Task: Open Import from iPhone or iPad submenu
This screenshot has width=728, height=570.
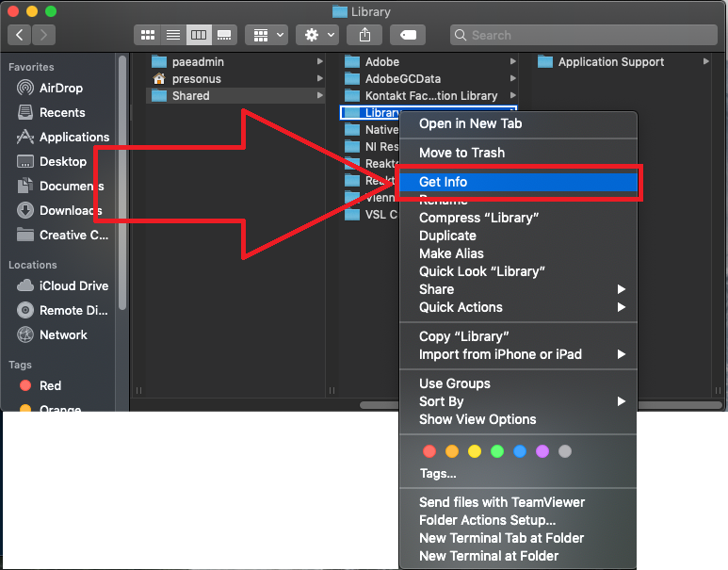Action: pos(518,354)
